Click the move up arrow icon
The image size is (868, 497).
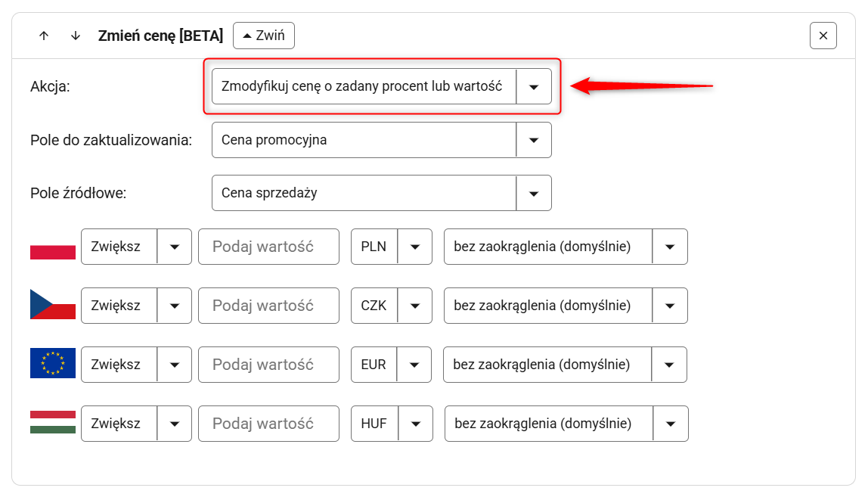(44, 36)
